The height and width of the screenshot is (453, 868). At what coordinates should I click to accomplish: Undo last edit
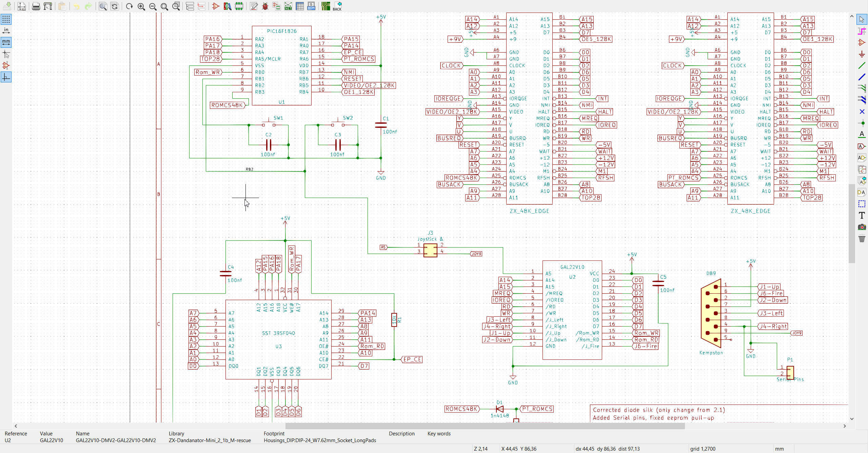click(77, 6)
